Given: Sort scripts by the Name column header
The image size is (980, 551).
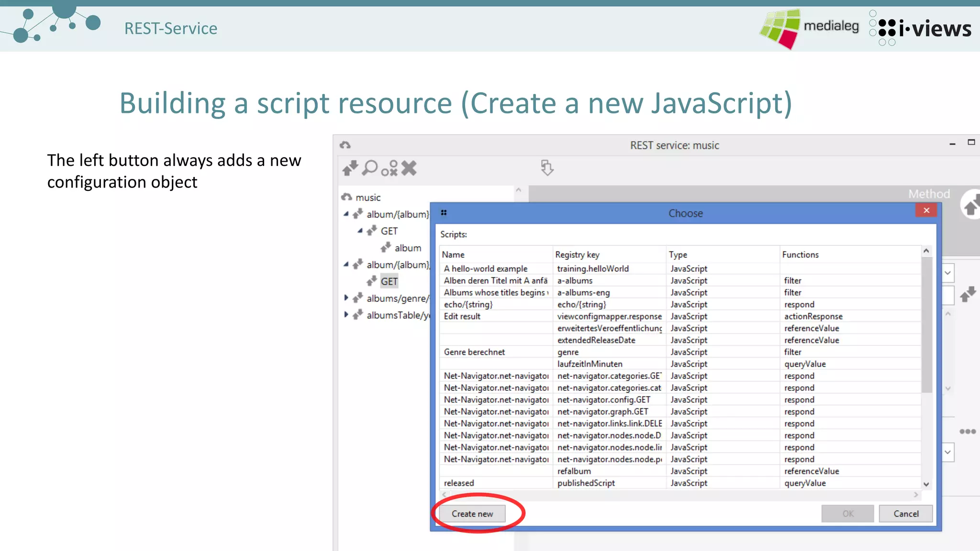Looking at the screenshot, I should point(496,254).
